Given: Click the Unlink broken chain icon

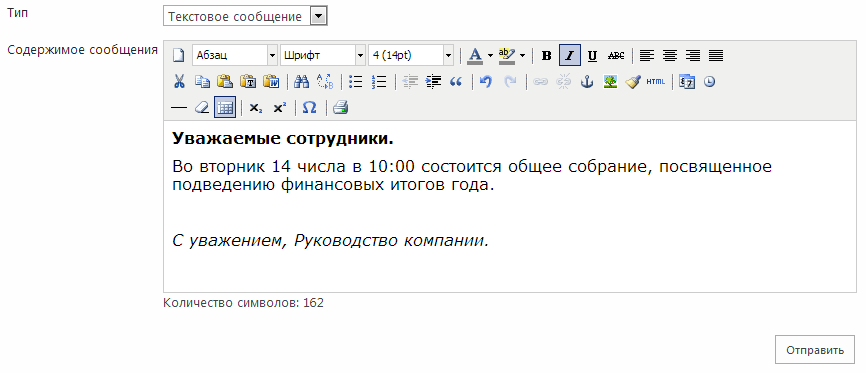Looking at the screenshot, I should tap(563, 82).
